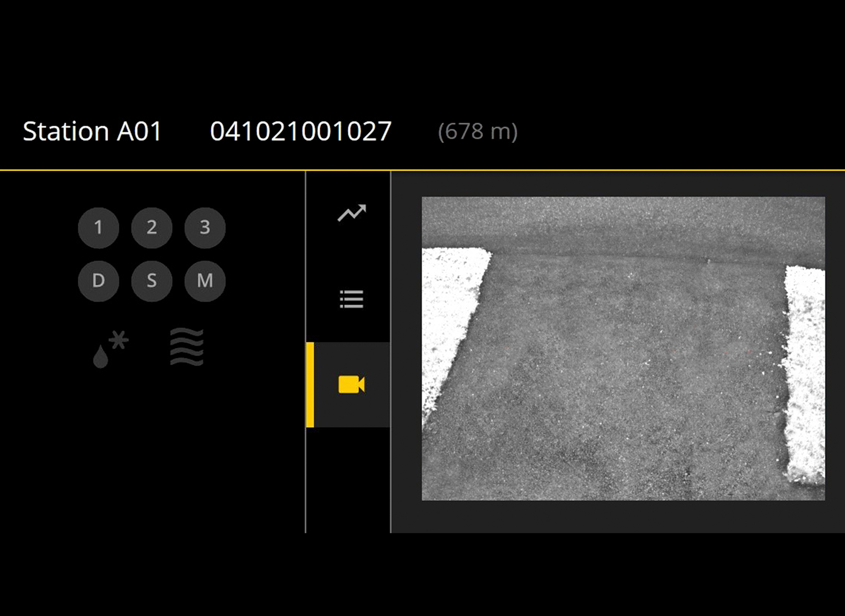Select the round button labeled 3
This screenshot has width=845, height=616.
pos(205,228)
